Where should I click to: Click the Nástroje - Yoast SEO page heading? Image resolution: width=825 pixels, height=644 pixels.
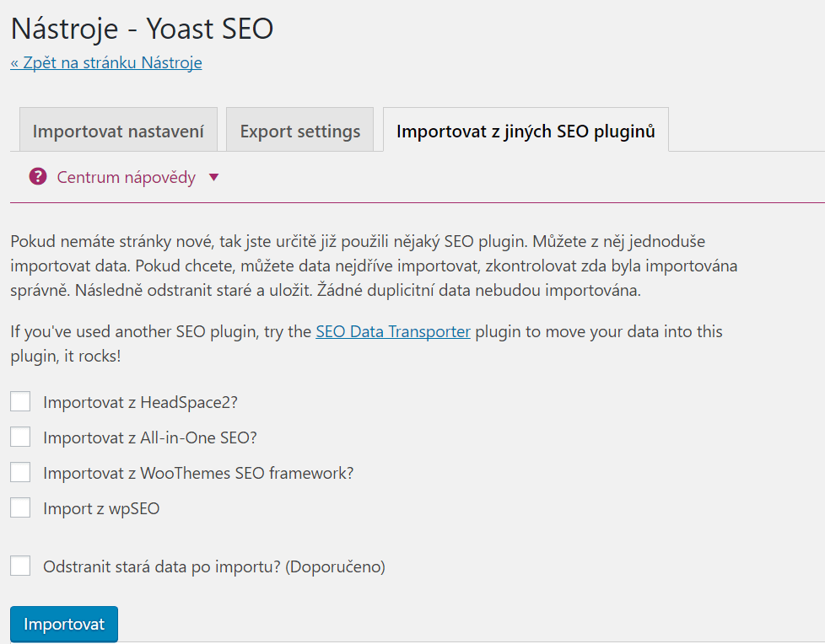pos(142,29)
